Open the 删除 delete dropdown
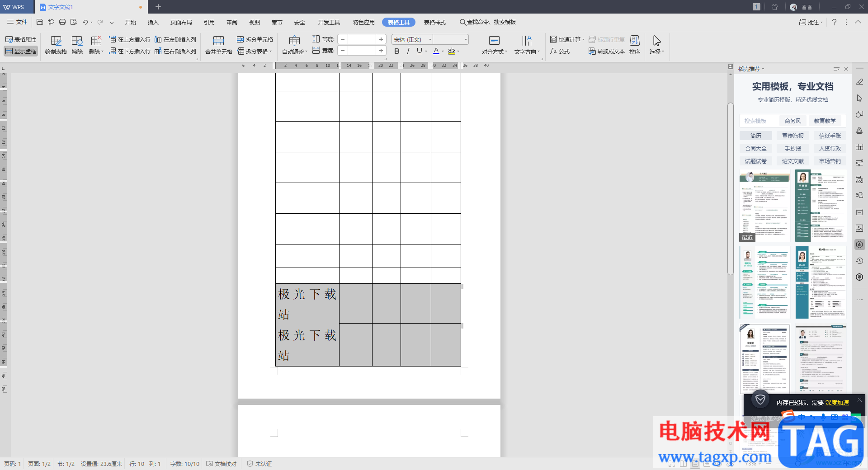 pyautogui.click(x=96, y=52)
